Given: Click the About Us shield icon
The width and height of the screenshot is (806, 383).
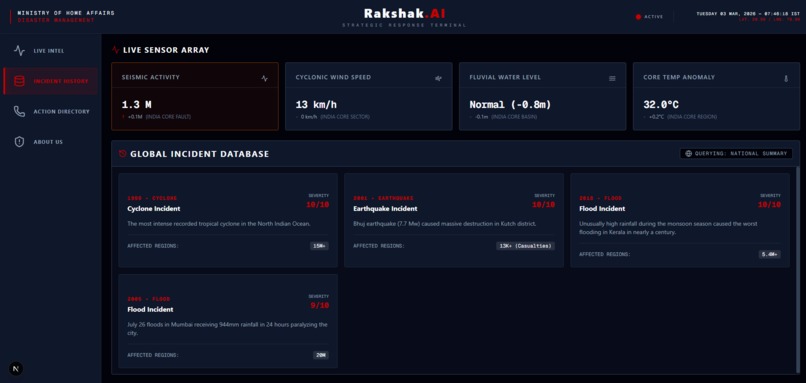Looking at the screenshot, I should 20,141.
